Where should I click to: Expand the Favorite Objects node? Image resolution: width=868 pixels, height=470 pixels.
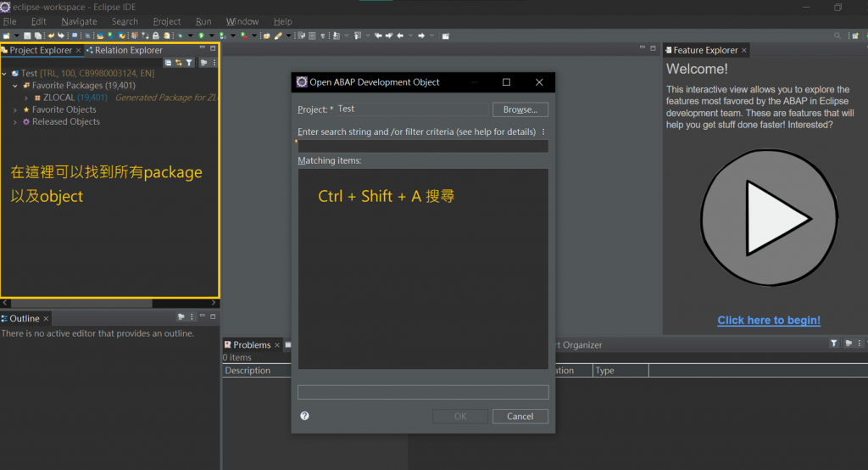coord(15,110)
